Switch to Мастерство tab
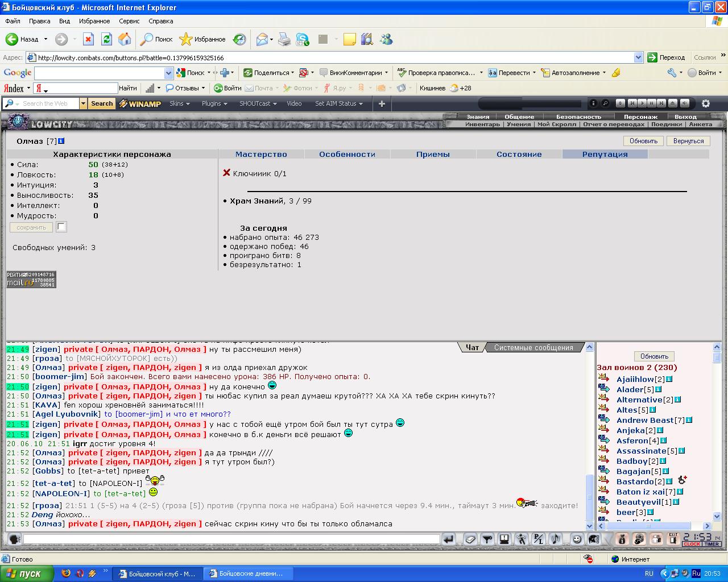 [x=261, y=154]
